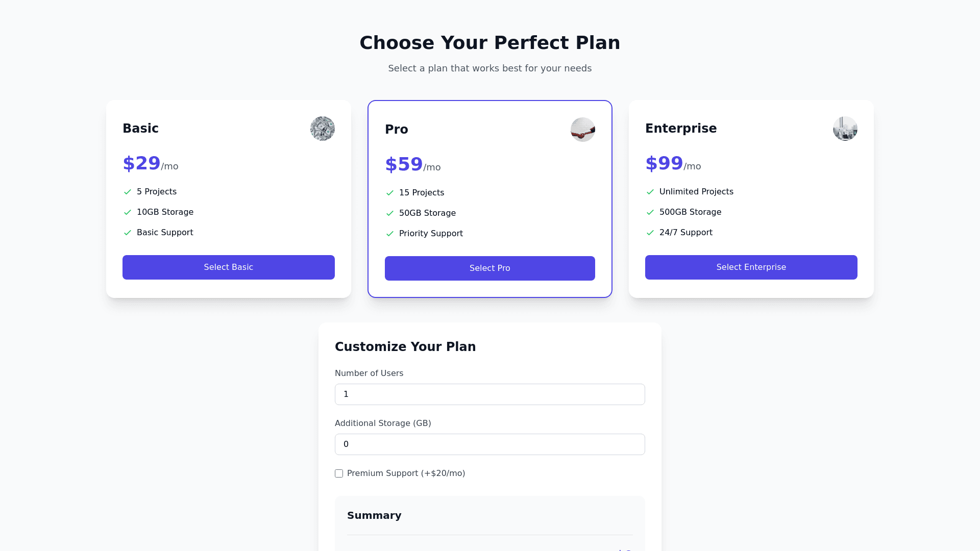Click checkmark icon beside Basic Support
Viewport: 980px width, 551px height.
(x=128, y=233)
